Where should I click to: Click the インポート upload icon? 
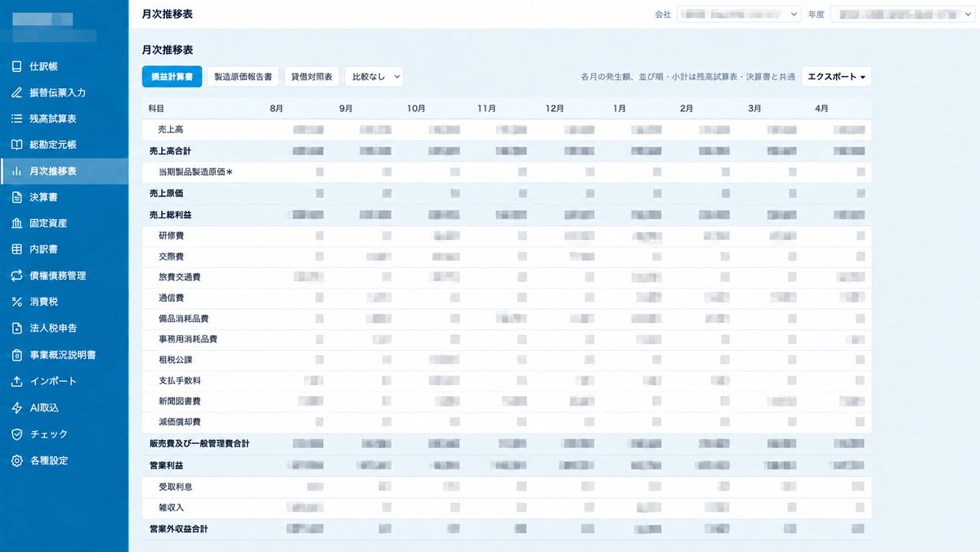coord(17,381)
